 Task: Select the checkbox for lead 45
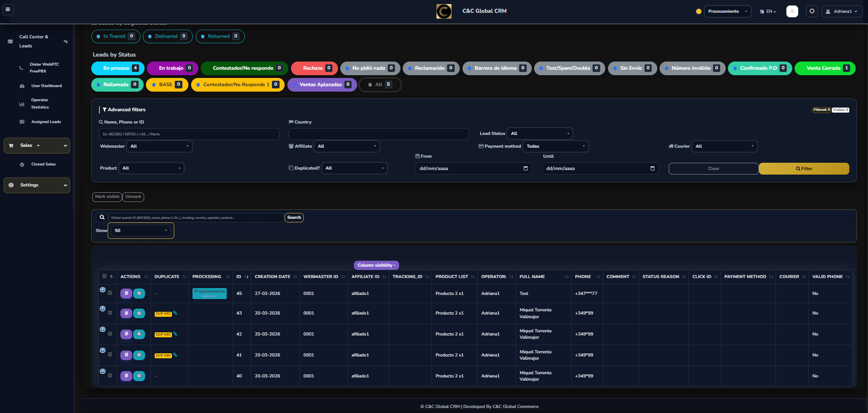click(x=110, y=293)
